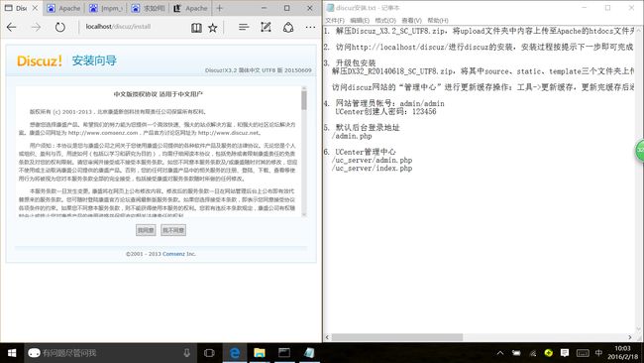
Task: Click Notepad horizontal scrollbar thumb
Action: pyautogui.click(x=397, y=337)
